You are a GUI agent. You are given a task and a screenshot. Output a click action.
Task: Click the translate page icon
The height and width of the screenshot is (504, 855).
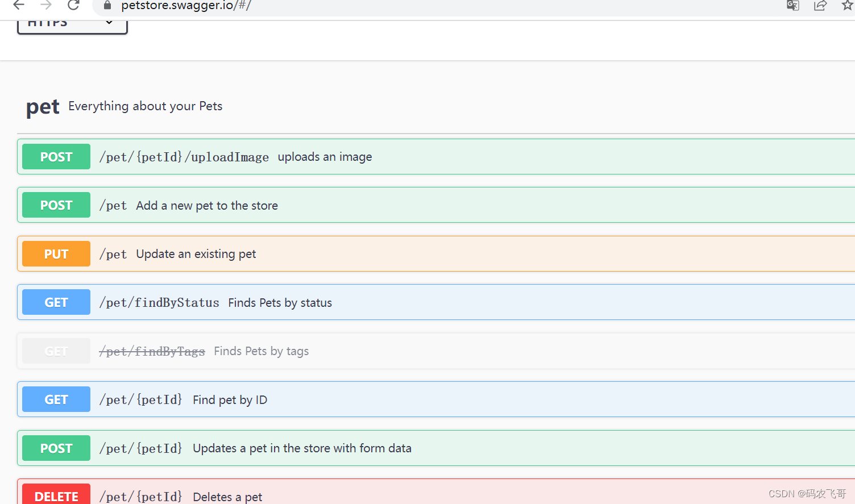point(792,6)
